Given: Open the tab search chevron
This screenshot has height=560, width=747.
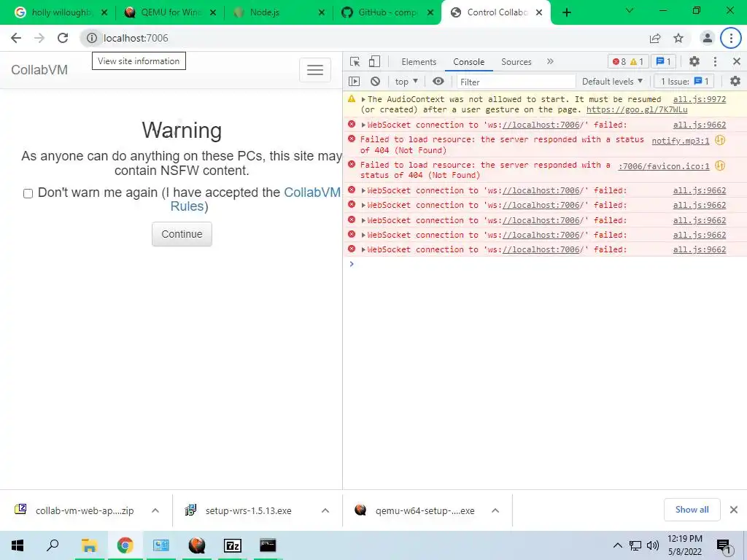Looking at the screenshot, I should [x=630, y=10].
